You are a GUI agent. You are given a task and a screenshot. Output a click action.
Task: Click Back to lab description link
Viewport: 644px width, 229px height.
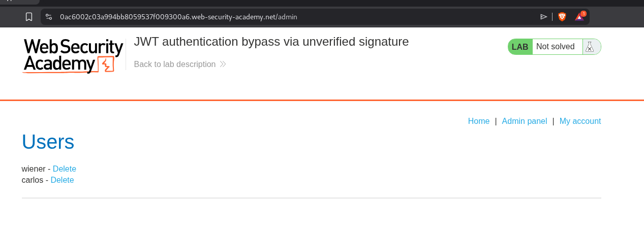174,64
